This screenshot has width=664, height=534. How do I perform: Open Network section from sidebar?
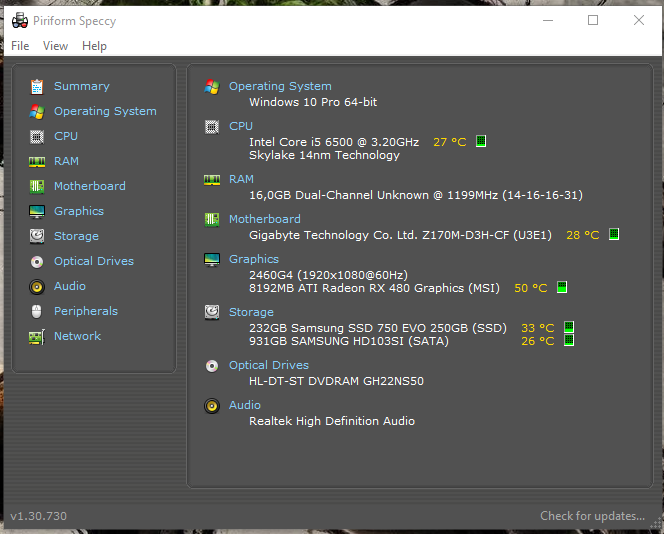pyautogui.click(x=77, y=336)
